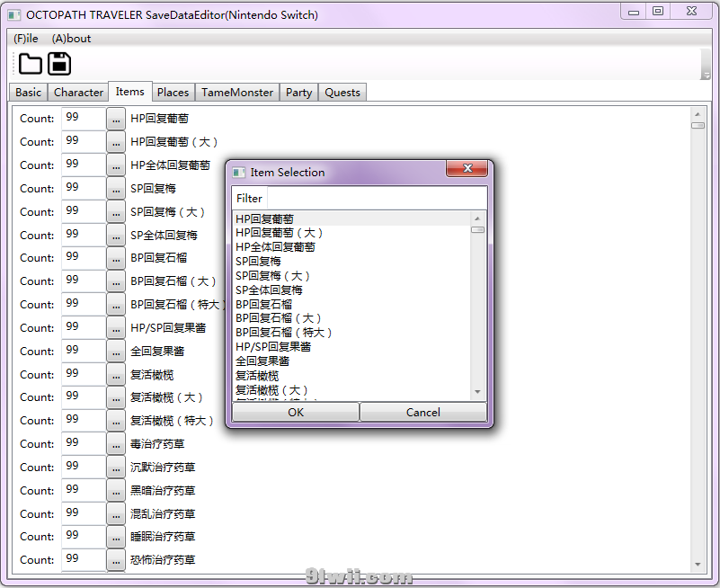Open the Quests tab
The image size is (720, 588).
point(342,93)
